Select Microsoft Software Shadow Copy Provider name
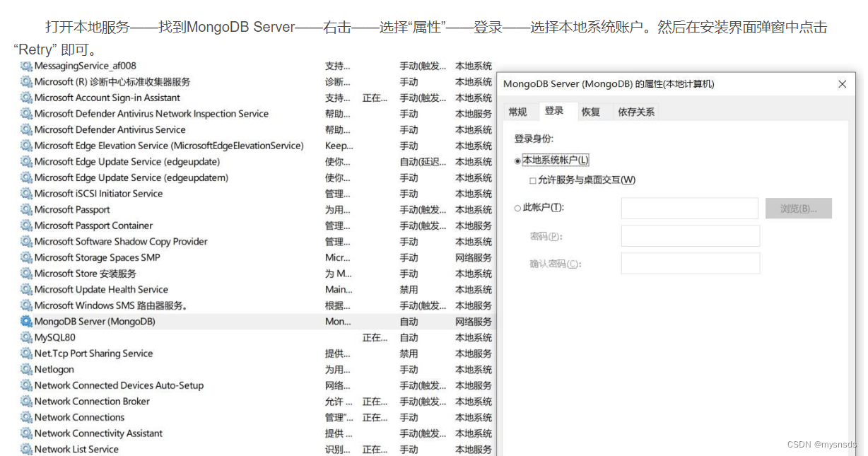 tap(121, 242)
